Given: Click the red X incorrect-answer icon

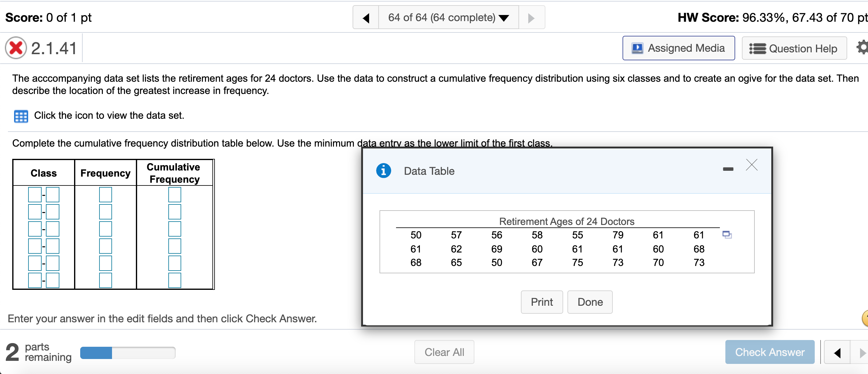Looking at the screenshot, I should click(16, 48).
